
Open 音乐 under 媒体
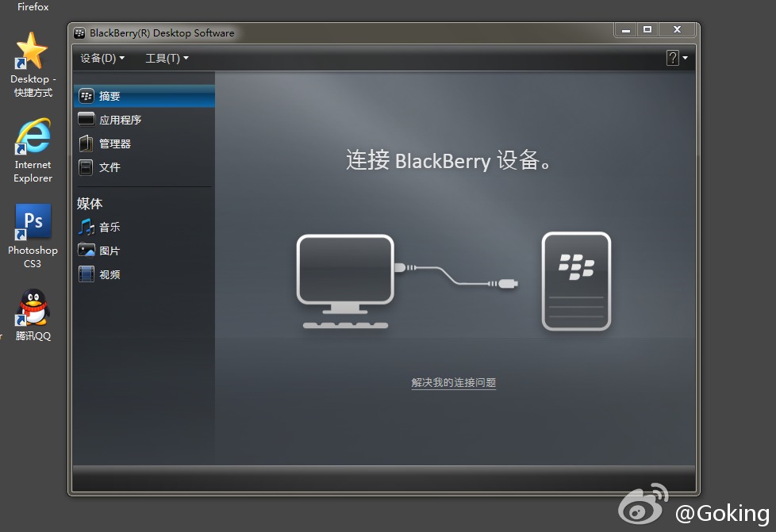click(144, 227)
